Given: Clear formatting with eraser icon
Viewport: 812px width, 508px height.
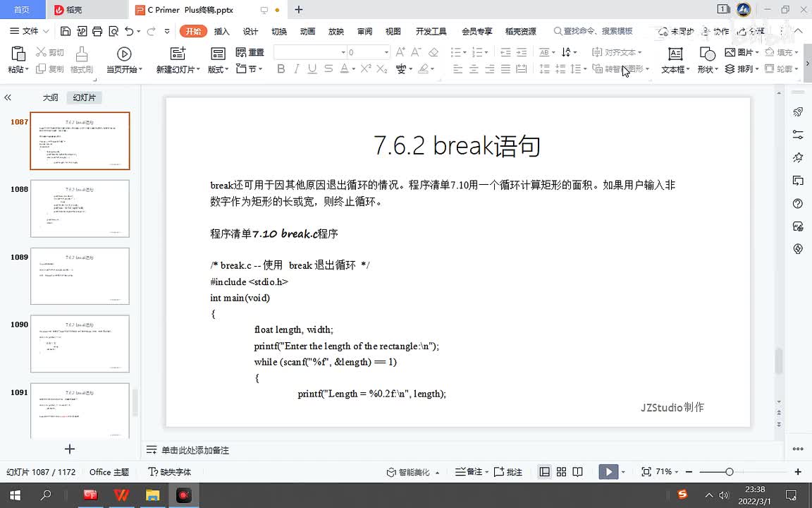Looking at the screenshot, I should point(433,52).
